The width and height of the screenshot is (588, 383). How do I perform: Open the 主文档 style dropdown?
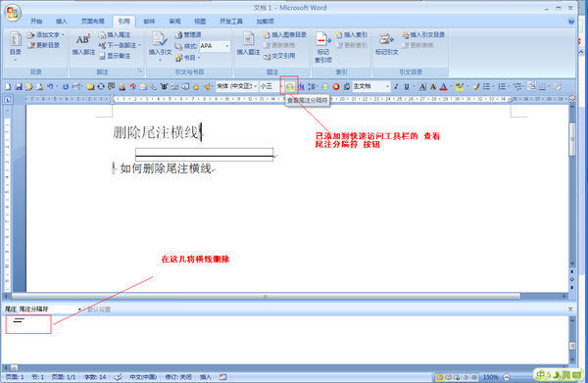click(387, 86)
